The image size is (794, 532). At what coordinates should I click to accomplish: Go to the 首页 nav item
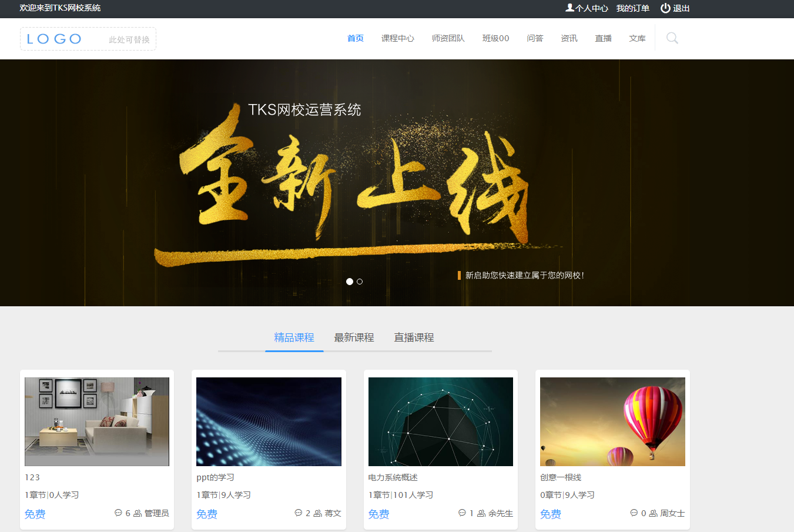pyautogui.click(x=356, y=38)
